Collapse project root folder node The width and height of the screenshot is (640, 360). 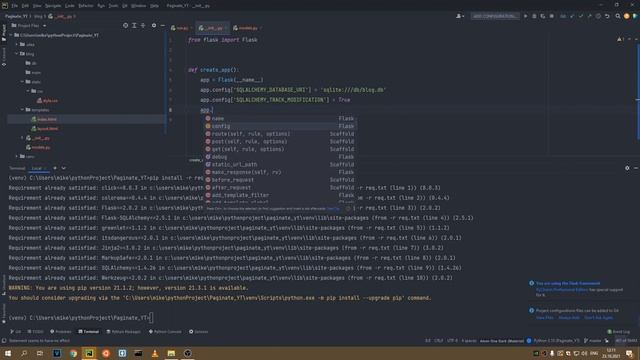[11, 35]
